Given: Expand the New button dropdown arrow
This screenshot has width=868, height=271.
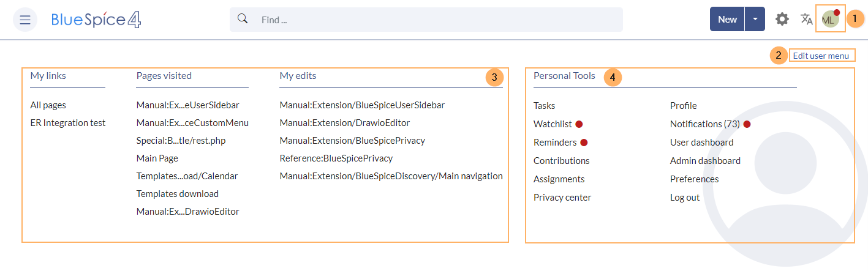Looking at the screenshot, I should pyautogui.click(x=755, y=20).
